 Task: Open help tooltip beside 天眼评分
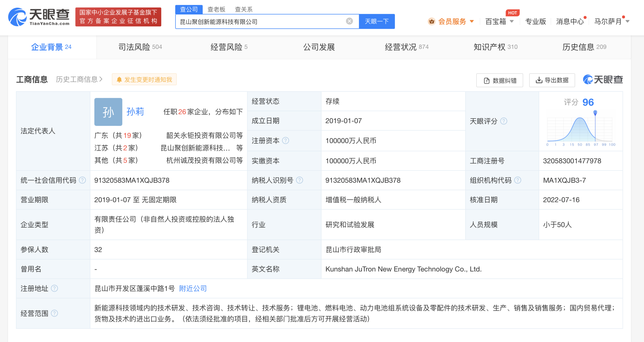[x=504, y=121]
